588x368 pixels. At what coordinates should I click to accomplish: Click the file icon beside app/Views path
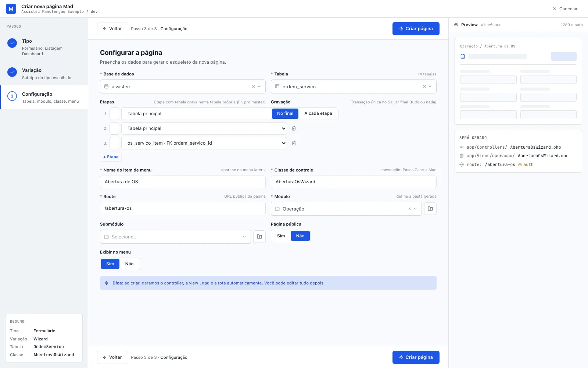pos(462,156)
